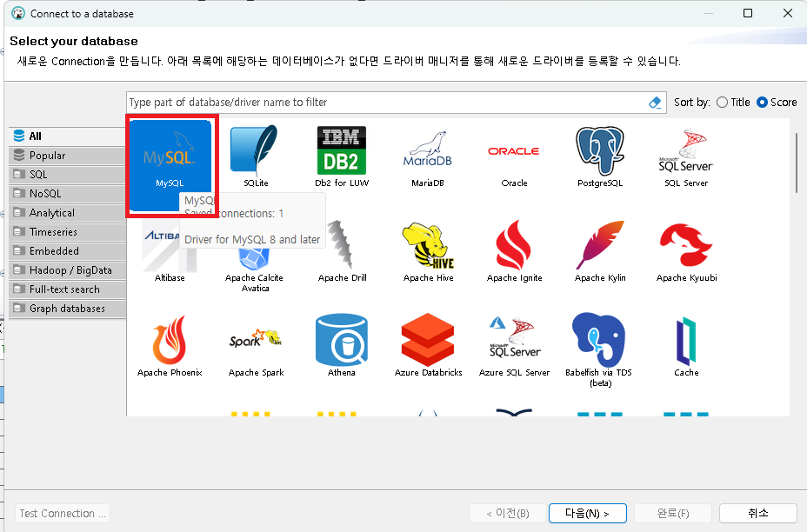This screenshot has width=807, height=532.
Task: Open Hadoop / BigData category
Action: pyautogui.click(x=68, y=270)
